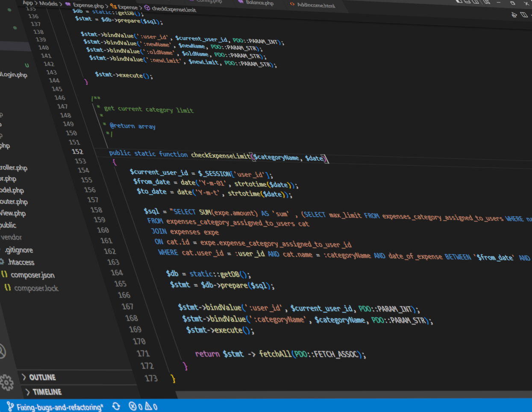Click the Split Editor icon
532x412 pixels.
coord(524,15)
